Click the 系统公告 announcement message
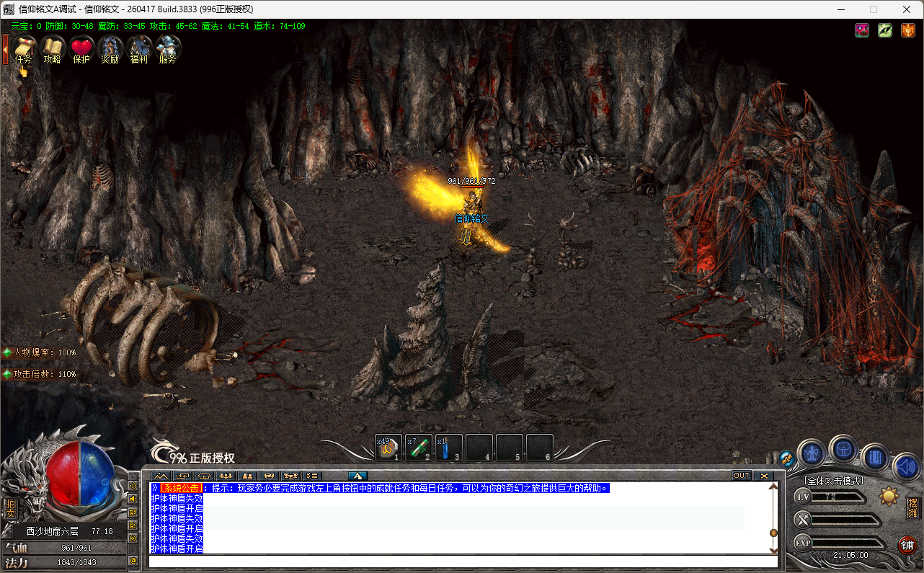Image resolution: width=924 pixels, height=573 pixels. coord(380,488)
